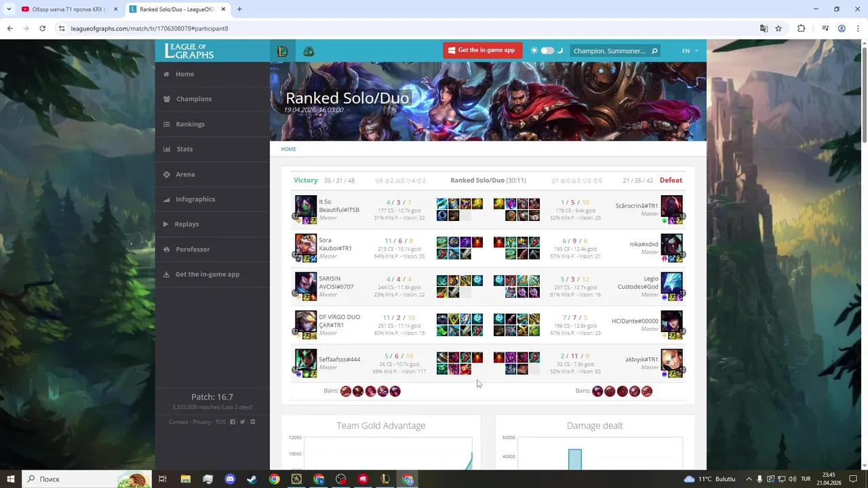Open Infographics in the sidebar

click(212, 199)
